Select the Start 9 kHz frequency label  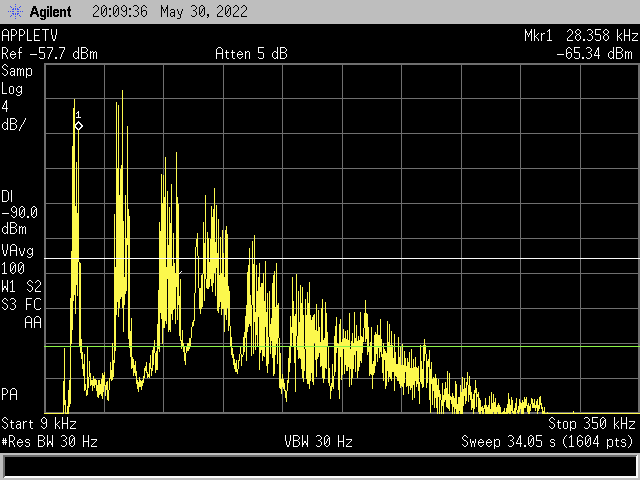point(38,423)
